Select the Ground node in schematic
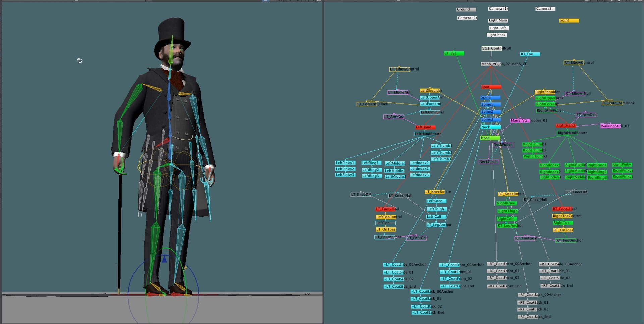644x324 pixels. coord(466,9)
